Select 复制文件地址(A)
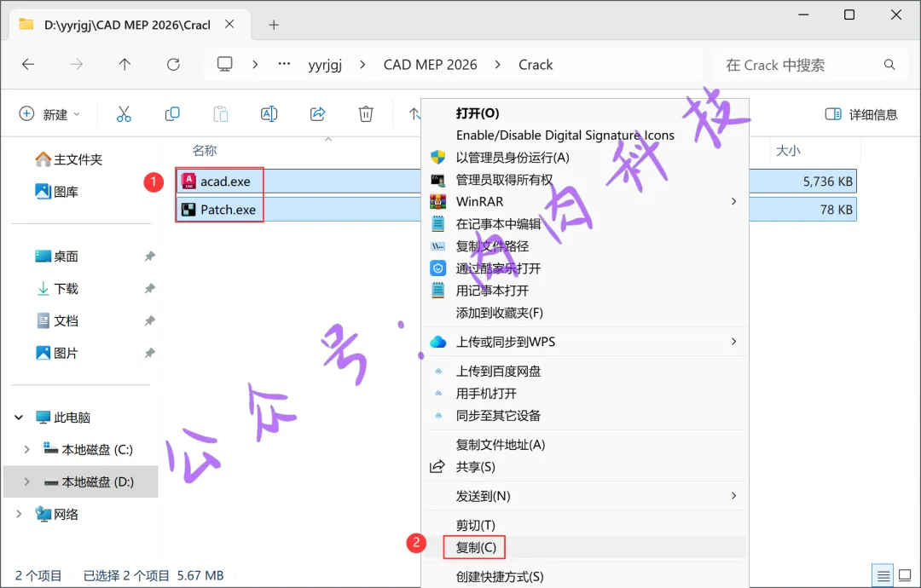 501,445
